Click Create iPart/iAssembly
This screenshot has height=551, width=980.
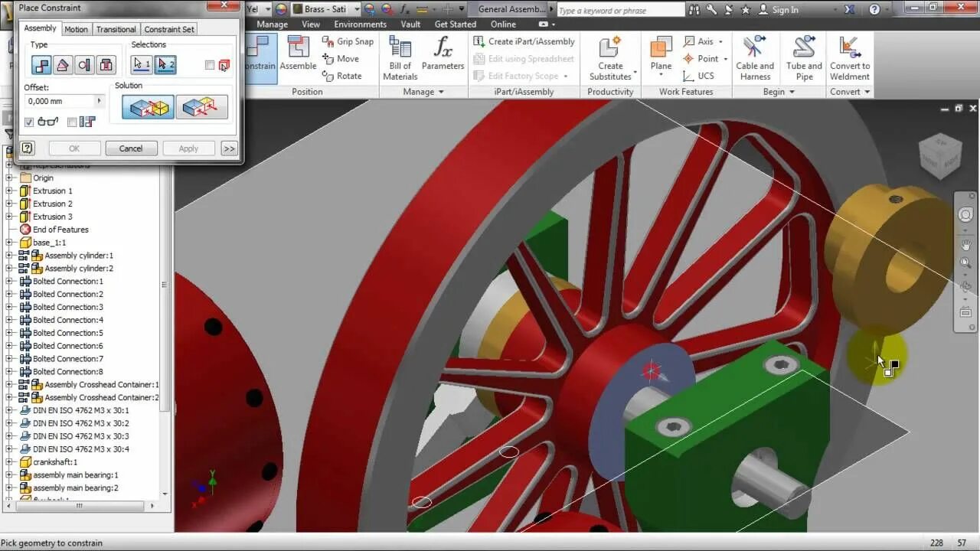524,41
